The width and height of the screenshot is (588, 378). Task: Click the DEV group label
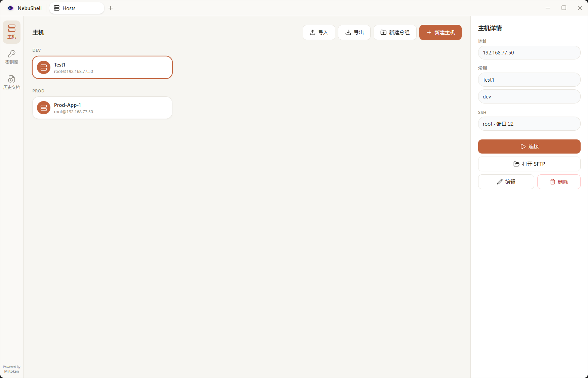pos(37,50)
